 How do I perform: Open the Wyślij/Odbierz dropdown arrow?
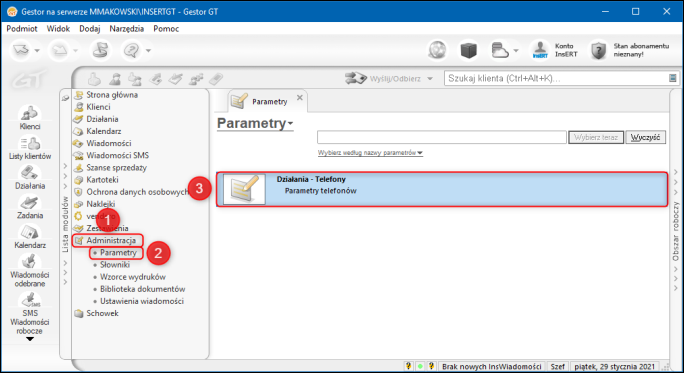[x=430, y=79]
